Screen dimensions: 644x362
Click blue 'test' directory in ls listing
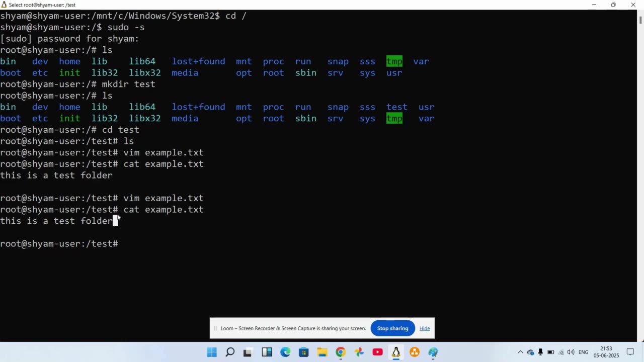click(x=397, y=107)
